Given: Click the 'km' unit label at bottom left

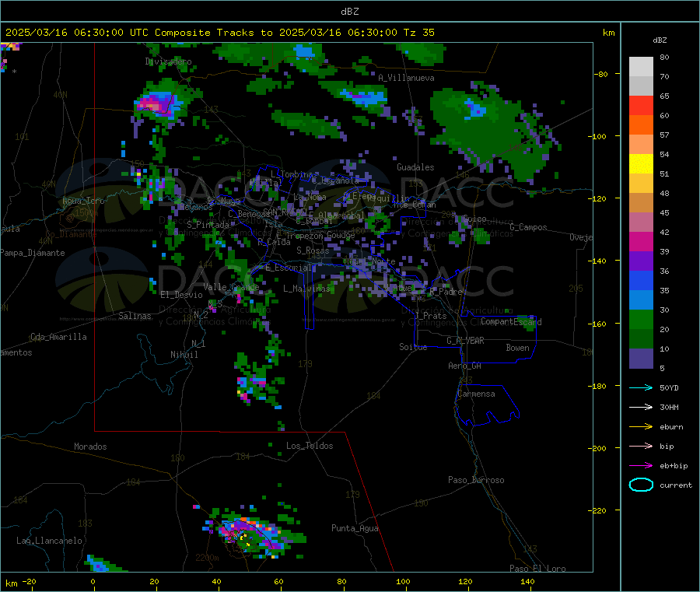Looking at the screenshot, I should coord(11,583).
